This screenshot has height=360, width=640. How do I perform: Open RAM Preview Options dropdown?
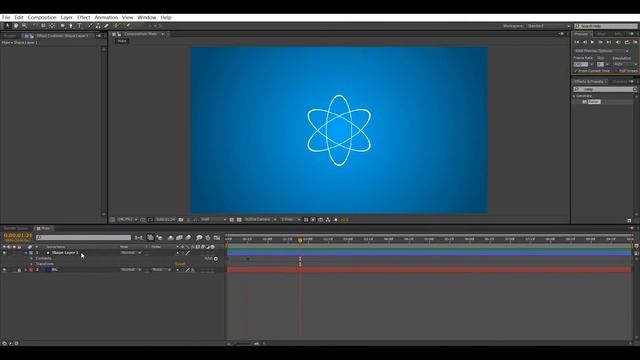point(602,51)
